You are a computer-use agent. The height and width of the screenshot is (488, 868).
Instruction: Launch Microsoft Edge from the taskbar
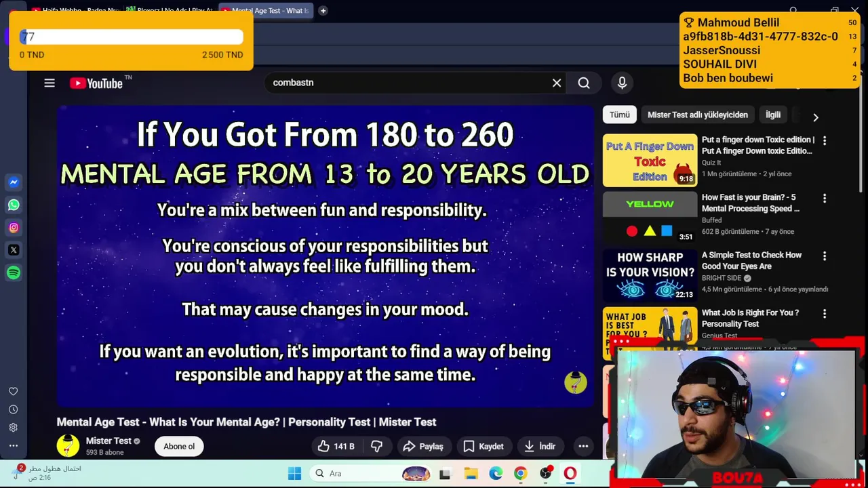click(x=496, y=474)
